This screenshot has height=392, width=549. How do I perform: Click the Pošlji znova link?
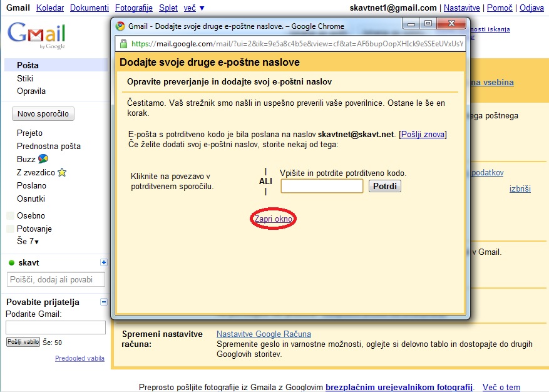point(423,134)
